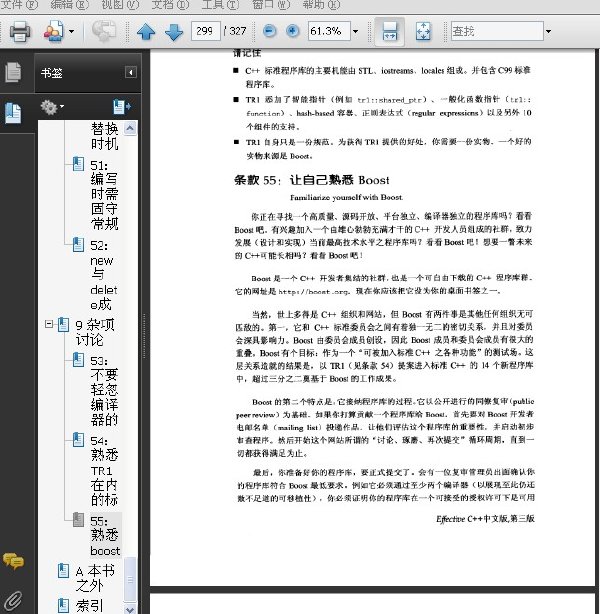Click the partially visible 替换时机 bookmark
600x614 pixels.
coord(104,135)
